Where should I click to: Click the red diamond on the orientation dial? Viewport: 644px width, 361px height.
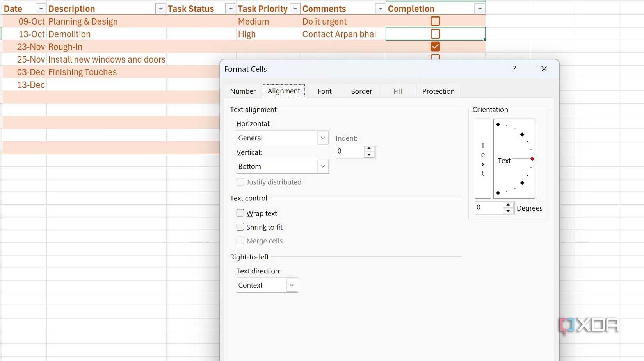point(532,159)
